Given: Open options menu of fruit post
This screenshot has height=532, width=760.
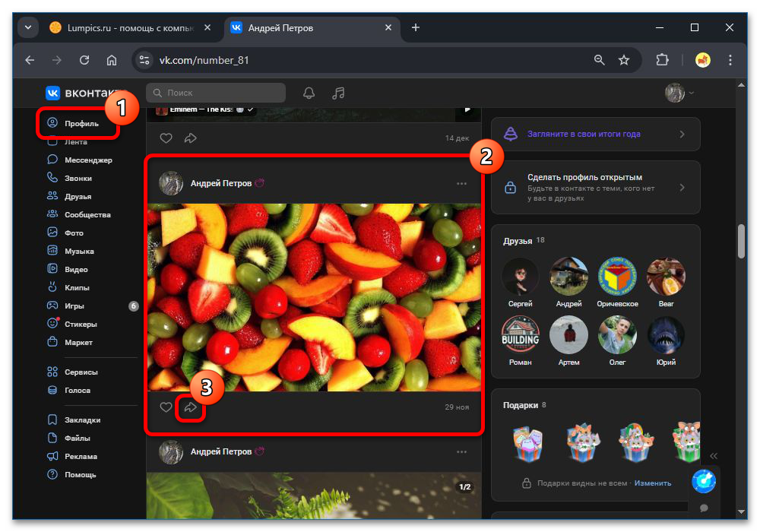Looking at the screenshot, I should [461, 184].
